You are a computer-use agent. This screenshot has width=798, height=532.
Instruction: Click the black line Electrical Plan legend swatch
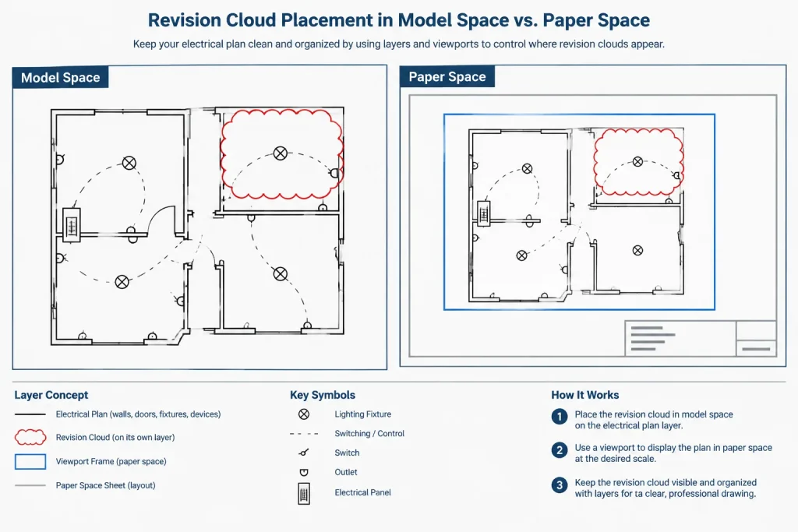click(30, 414)
